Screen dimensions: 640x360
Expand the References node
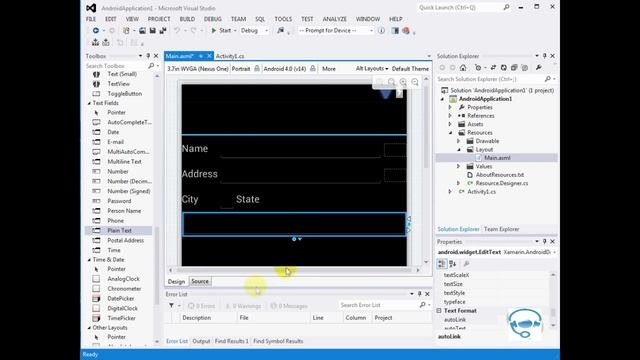coord(450,116)
